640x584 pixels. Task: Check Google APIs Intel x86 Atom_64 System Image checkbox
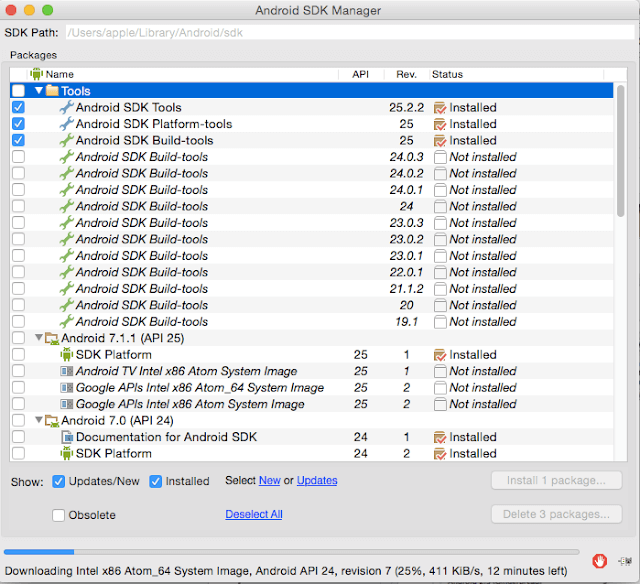point(18,387)
